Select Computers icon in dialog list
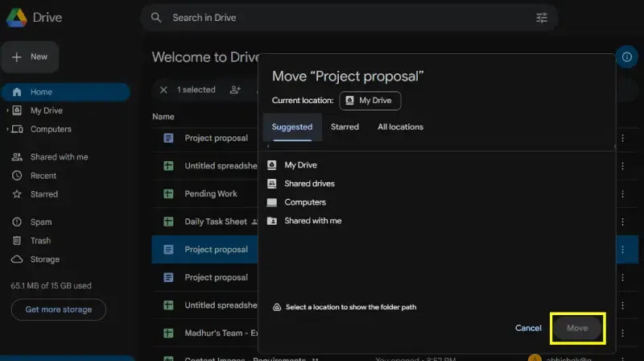The width and height of the screenshot is (644, 361). coord(271,202)
